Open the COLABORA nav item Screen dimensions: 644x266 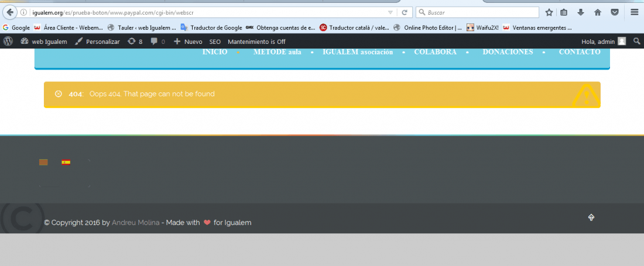[x=436, y=52]
